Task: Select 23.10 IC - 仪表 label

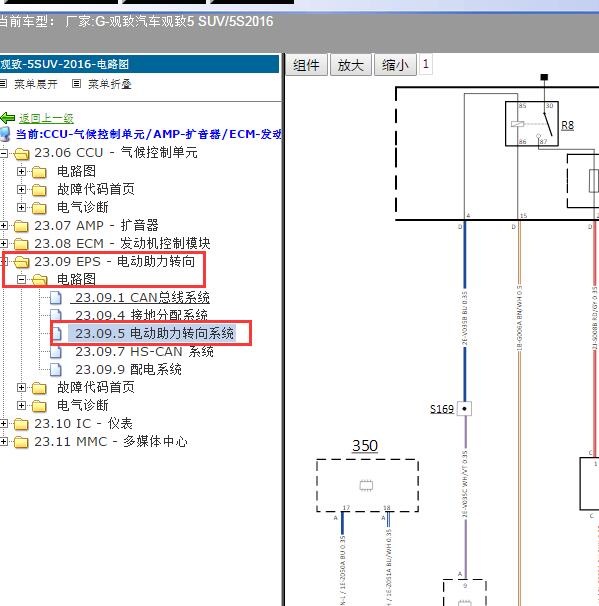Action: click(83, 424)
